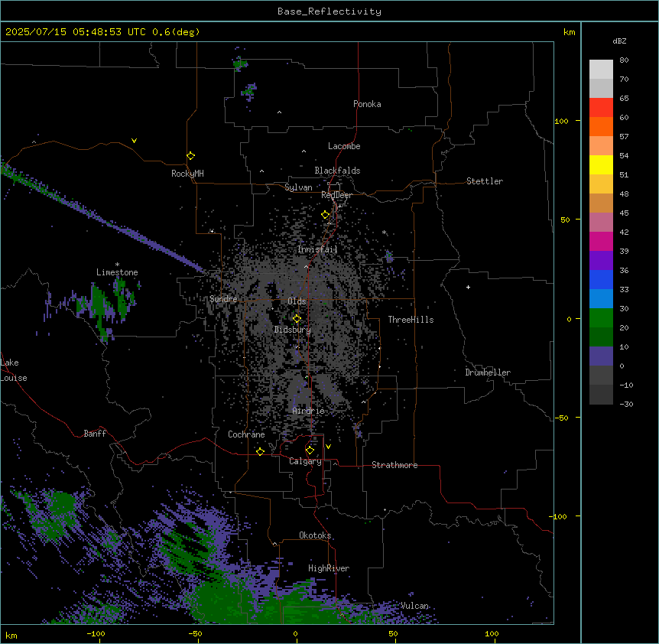Click the km unit label at top right
Image resolution: width=659 pixels, height=644 pixels.
(570, 32)
